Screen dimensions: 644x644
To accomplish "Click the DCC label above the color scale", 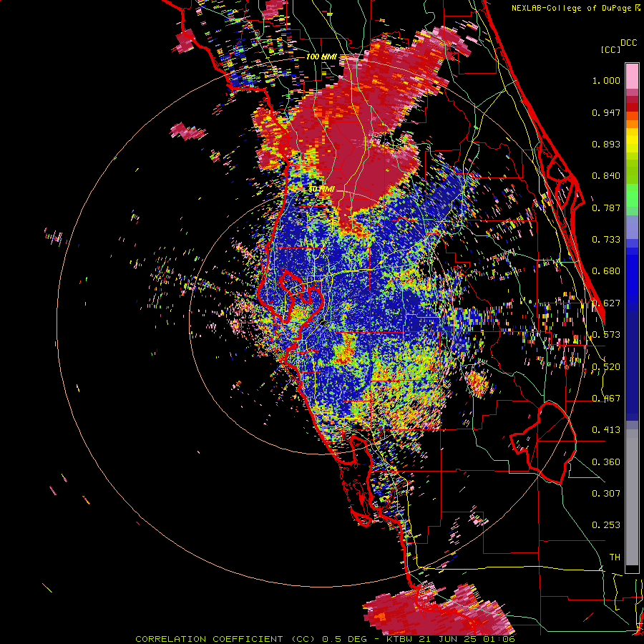I will tap(628, 43).
